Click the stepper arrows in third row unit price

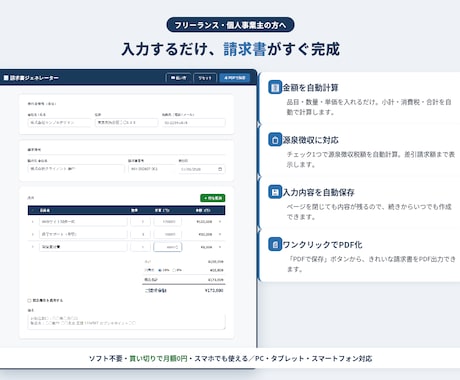click(x=178, y=247)
